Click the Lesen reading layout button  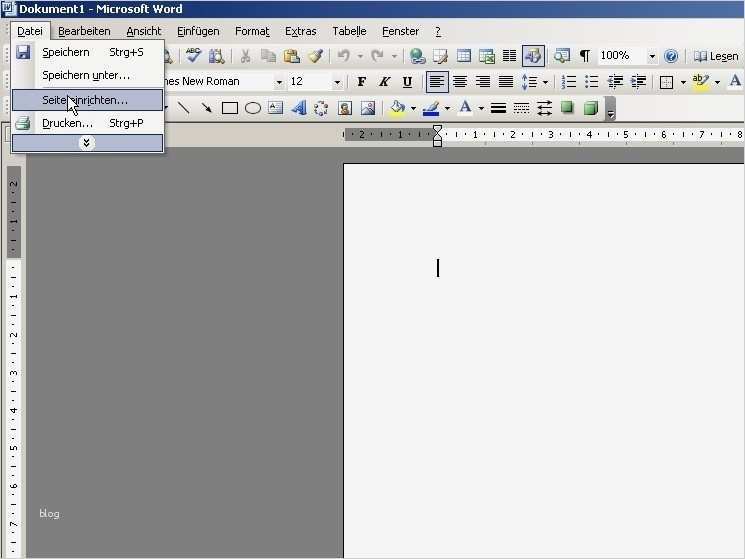[x=716, y=57]
